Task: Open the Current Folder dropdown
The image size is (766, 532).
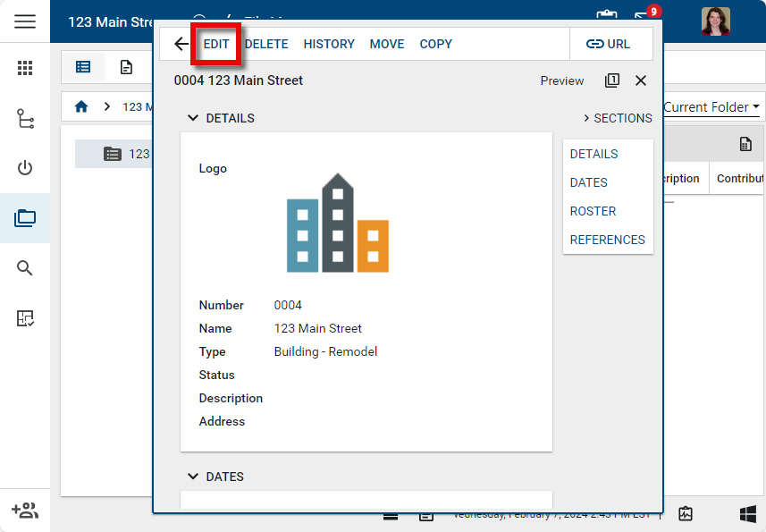Action: pos(711,107)
